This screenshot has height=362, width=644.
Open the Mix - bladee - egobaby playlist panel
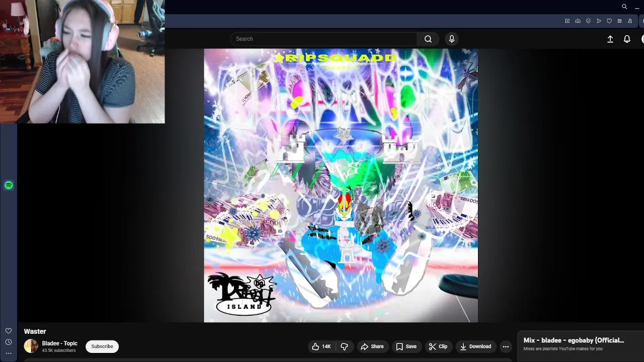point(581,344)
